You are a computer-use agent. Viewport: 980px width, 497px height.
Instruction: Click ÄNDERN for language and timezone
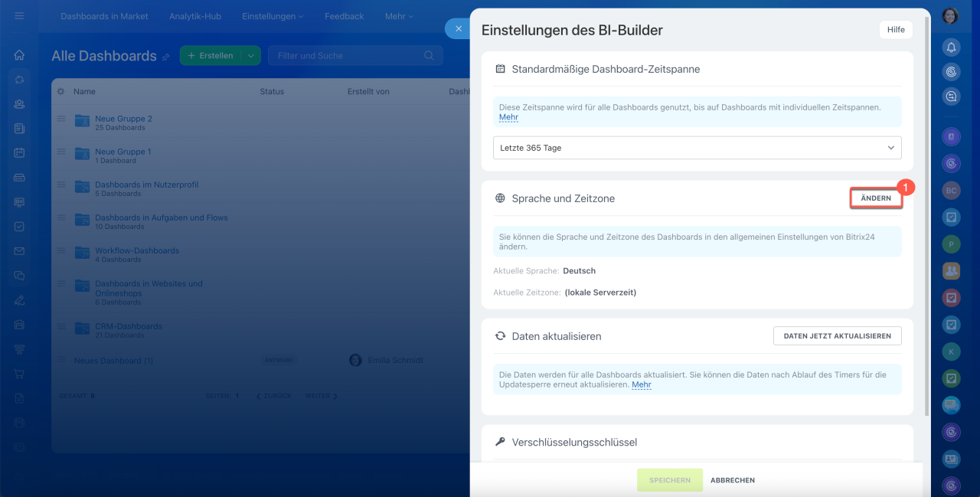click(876, 198)
